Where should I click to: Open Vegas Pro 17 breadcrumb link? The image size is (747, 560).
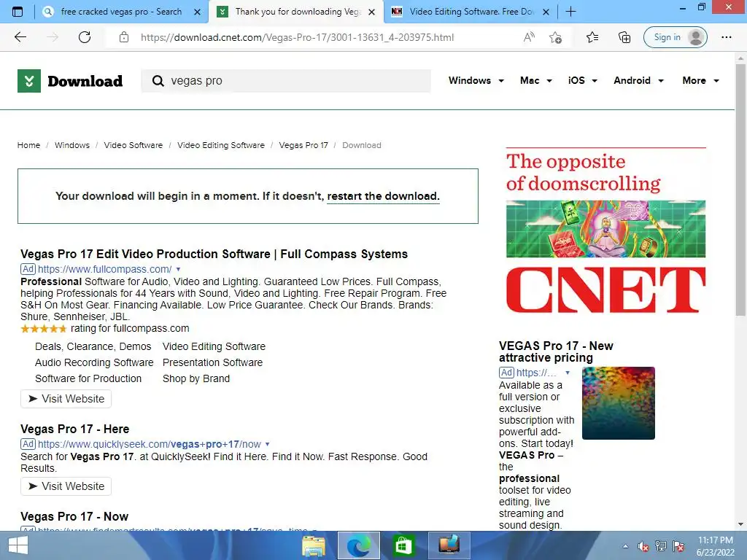[303, 145]
